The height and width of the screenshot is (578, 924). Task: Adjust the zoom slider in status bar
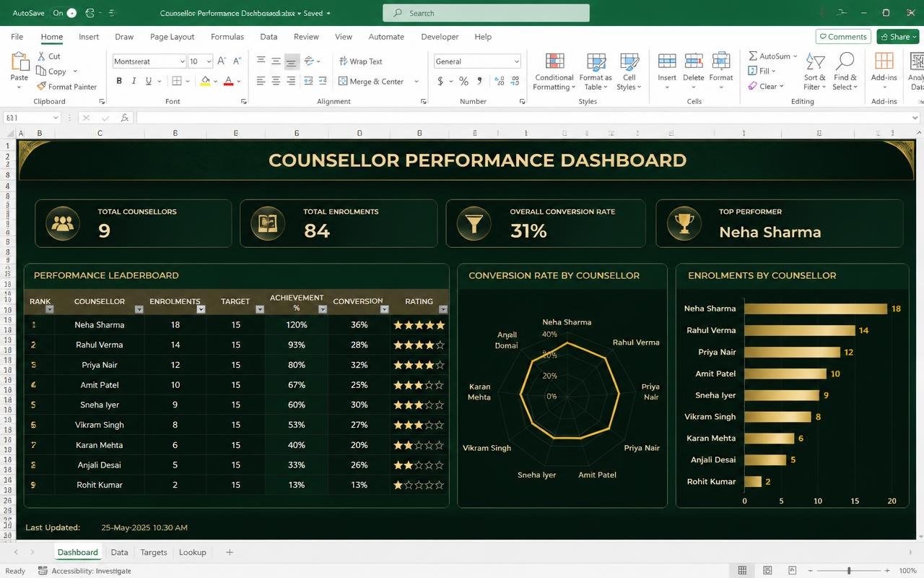tap(849, 571)
